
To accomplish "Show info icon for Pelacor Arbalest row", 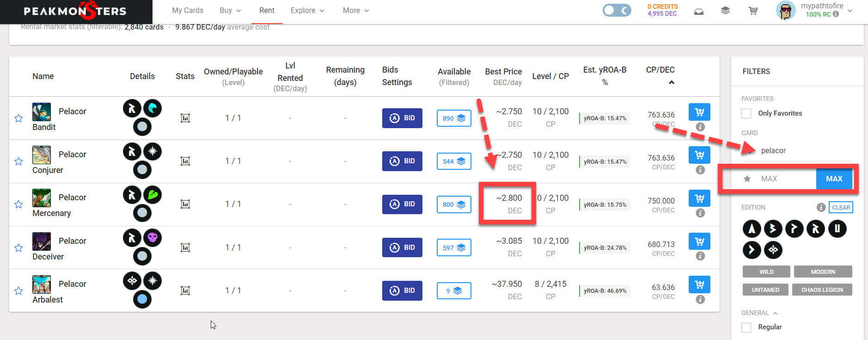I will pyautogui.click(x=700, y=299).
